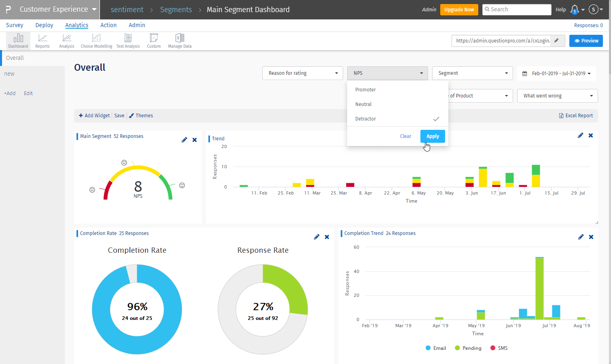Go to the Action menu tab
This screenshot has width=611, height=364.
[108, 25]
